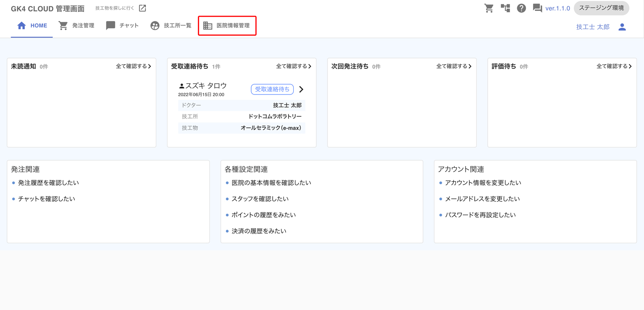This screenshot has height=310, width=644.
Task: Open the chat bubbles icon in header
Action: click(x=537, y=8)
